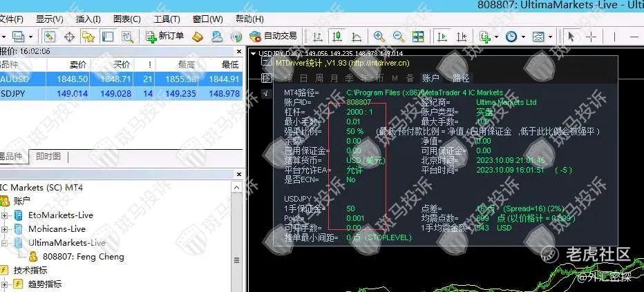Toggle the MTDriver checkmark box
The height and width of the screenshot is (292, 644).
(267, 93)
